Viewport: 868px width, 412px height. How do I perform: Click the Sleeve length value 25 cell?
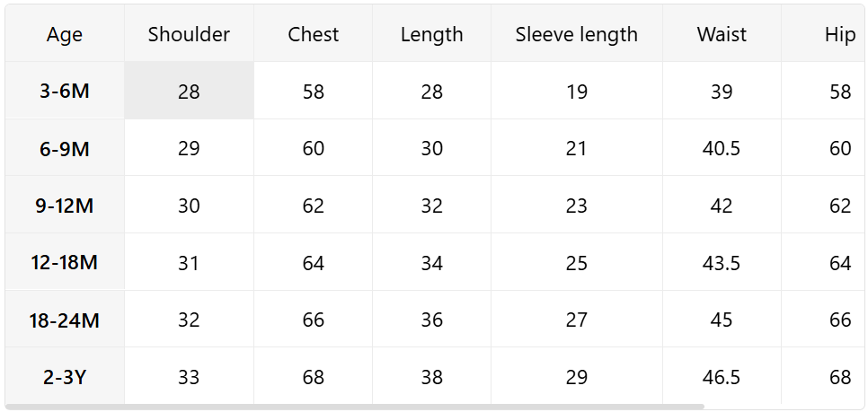click(x=576, y=261)
